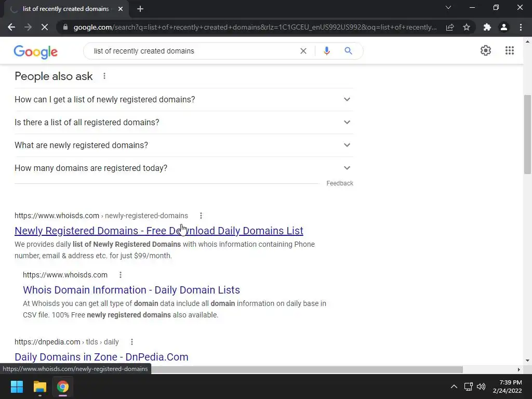532x399 pixels.
Task: Click 'https://www.whoisds.com' breadcrumb text of first result
Action: [57, 216]
